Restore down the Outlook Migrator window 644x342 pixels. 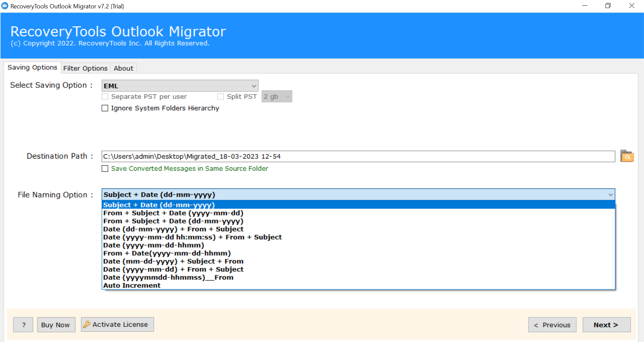click(608, 6)
